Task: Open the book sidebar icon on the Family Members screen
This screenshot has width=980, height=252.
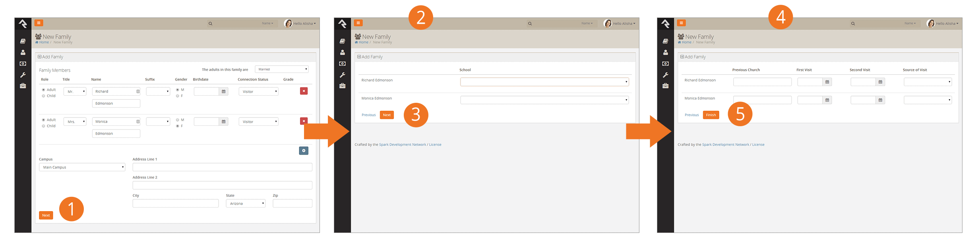Action: tap(23, 41)
